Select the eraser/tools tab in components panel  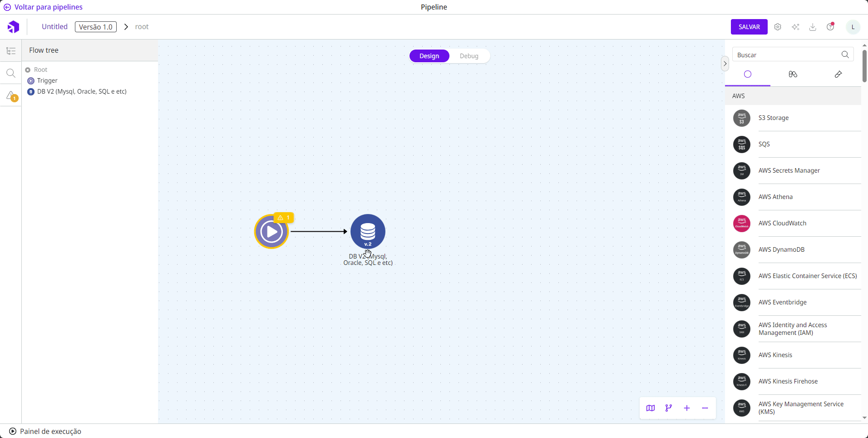(838, 74)
